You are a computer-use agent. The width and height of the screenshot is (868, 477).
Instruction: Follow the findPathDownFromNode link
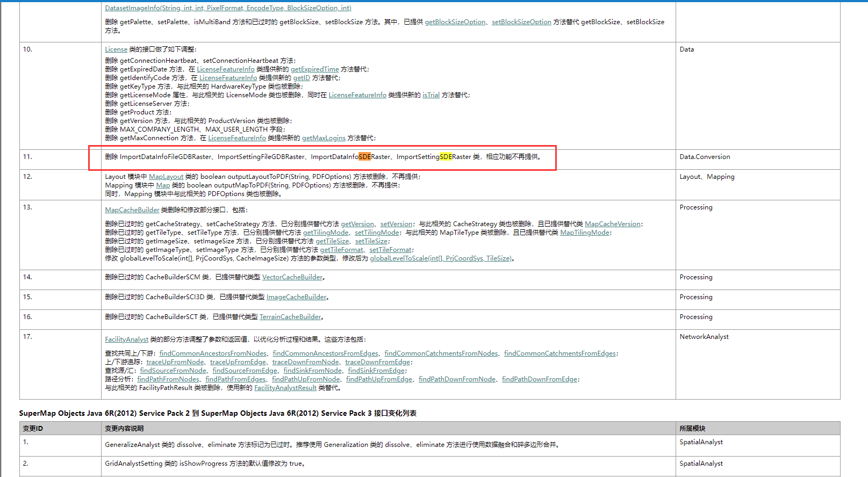tap(457, 379)
